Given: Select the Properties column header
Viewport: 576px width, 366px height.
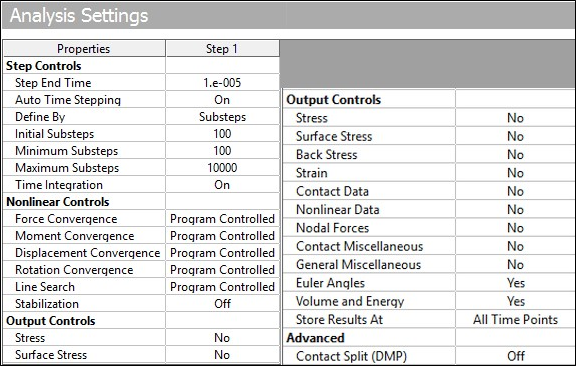Looking at the screenshot, I should pos(84,49).
